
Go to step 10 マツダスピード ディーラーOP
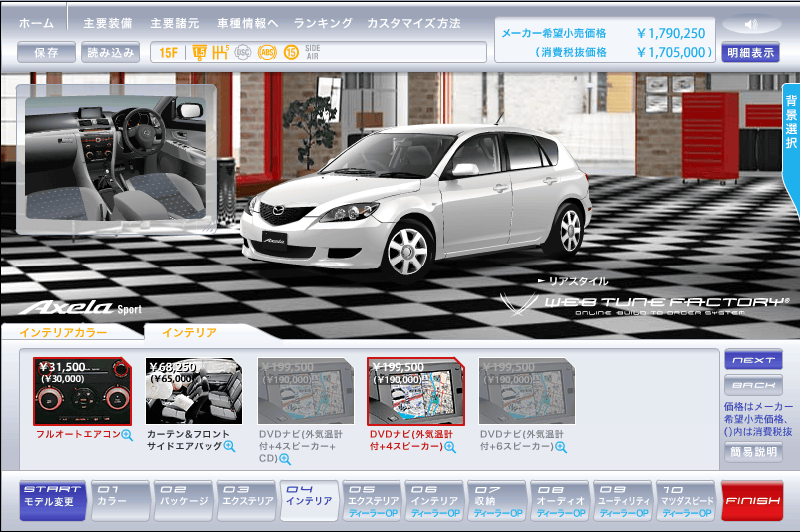coord(686,501)
